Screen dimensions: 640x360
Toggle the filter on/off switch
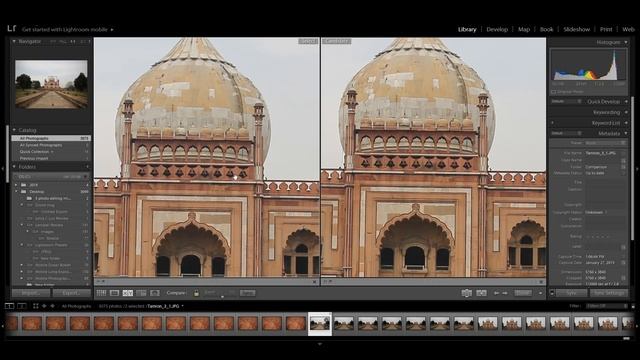(x=633, y=306)
